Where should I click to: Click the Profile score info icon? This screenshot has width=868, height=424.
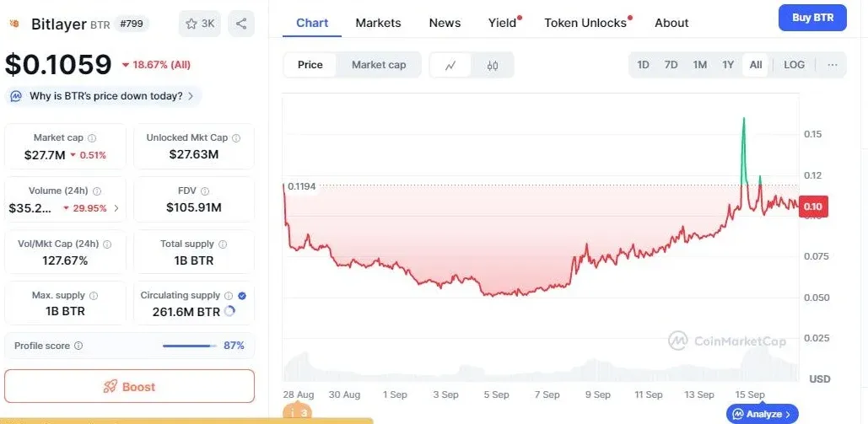[78, 346]
